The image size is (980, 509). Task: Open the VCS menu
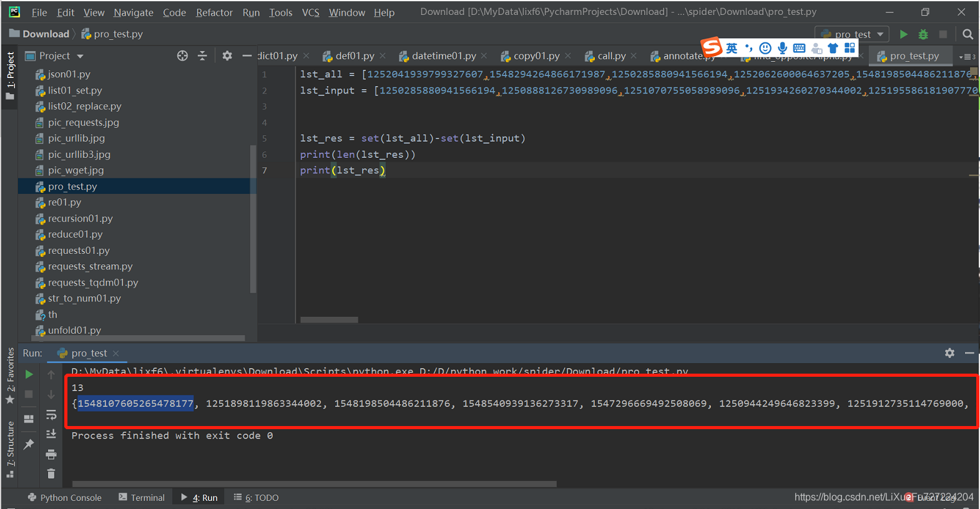(311, 12)
